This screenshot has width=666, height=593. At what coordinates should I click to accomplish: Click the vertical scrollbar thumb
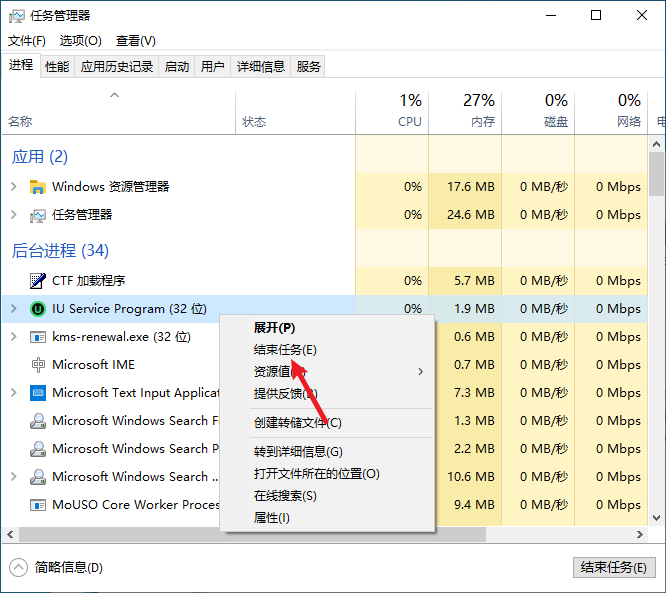657,174
